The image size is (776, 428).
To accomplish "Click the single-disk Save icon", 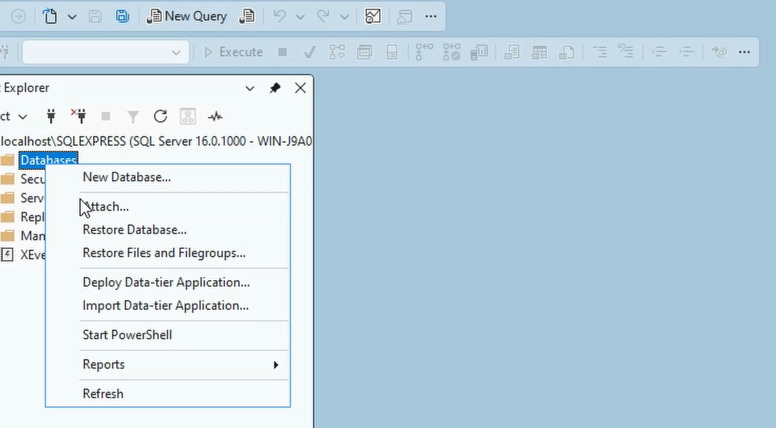I will point(95,16).
